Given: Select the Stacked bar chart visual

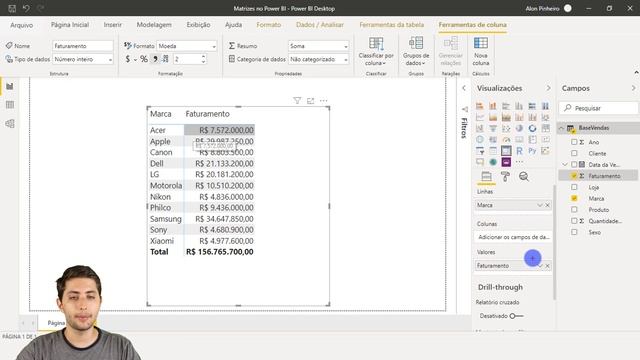Looking at the screenshot, I should tap(480, 106).
